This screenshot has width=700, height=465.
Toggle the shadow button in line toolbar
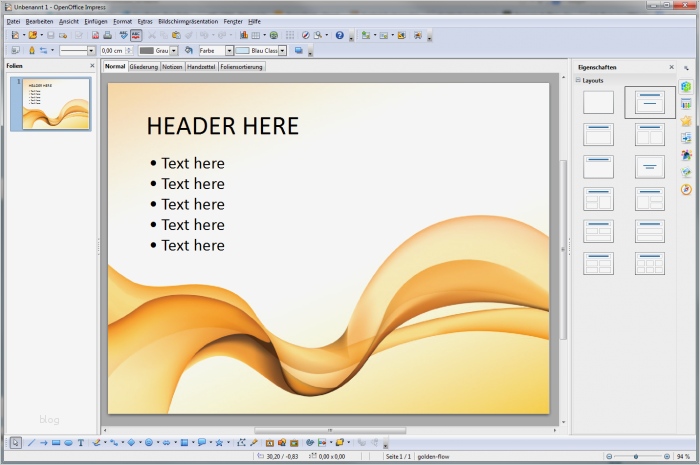298,50
